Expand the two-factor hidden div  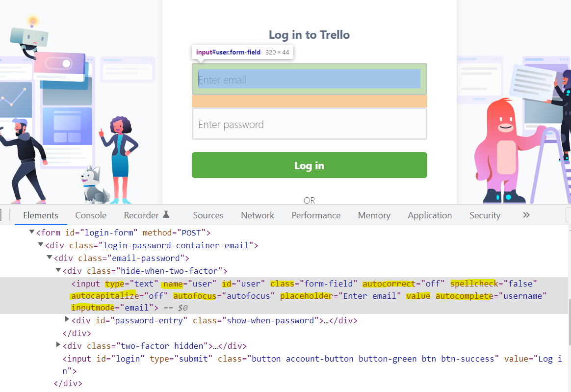(x=58, y=345)
